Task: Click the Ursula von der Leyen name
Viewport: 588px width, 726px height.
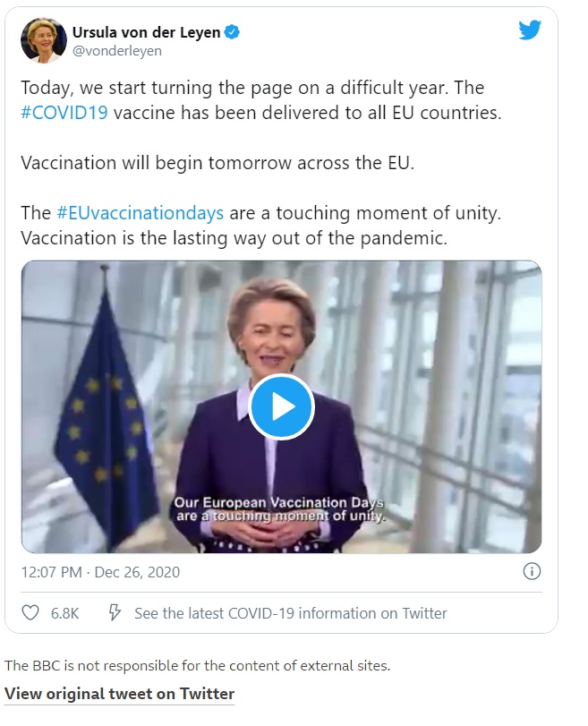Action: (x=146, y=33)
